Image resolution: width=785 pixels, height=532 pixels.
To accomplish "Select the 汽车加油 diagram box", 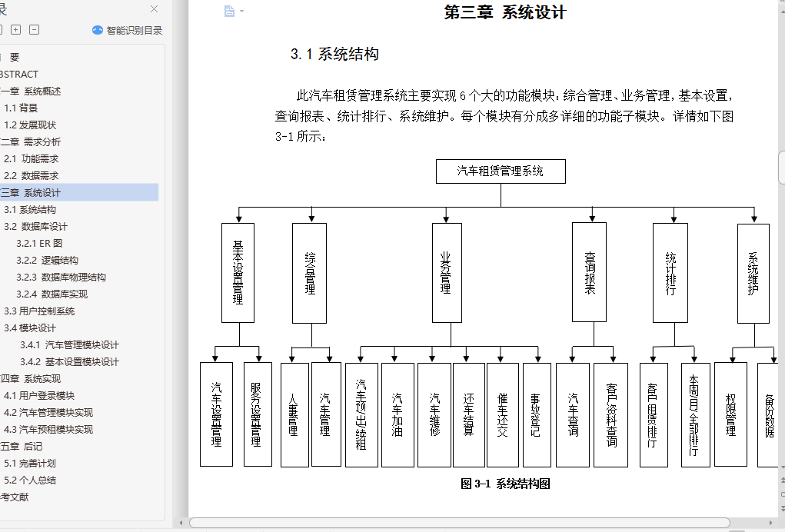I will pos(397,415).
